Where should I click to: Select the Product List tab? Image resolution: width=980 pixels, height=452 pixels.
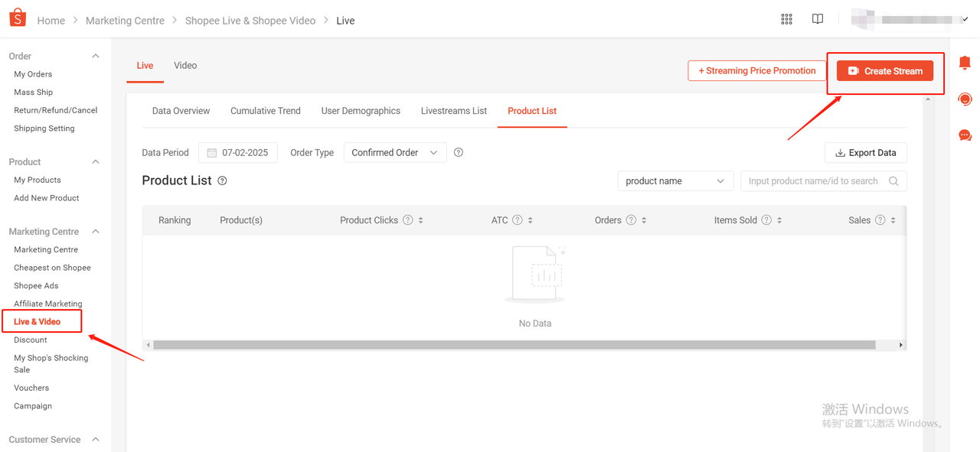click(x=532, y=111)
